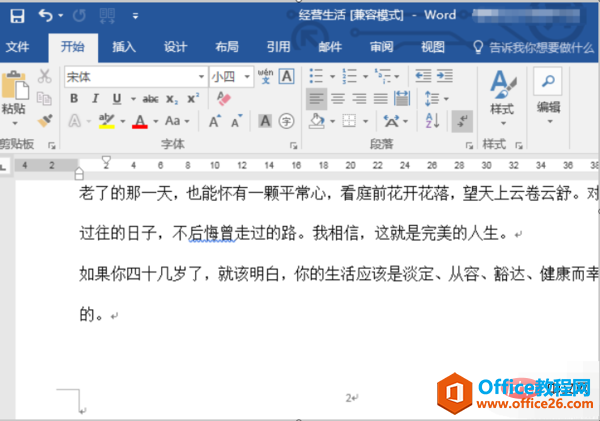
Task: Open text effects outline A button
Action: (x=75, y=121)
